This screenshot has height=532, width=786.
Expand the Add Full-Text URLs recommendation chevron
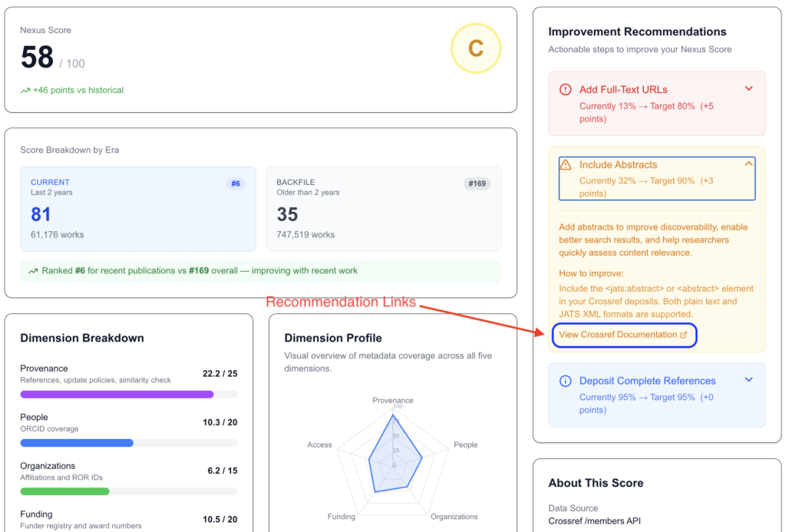tap(749, 89)
